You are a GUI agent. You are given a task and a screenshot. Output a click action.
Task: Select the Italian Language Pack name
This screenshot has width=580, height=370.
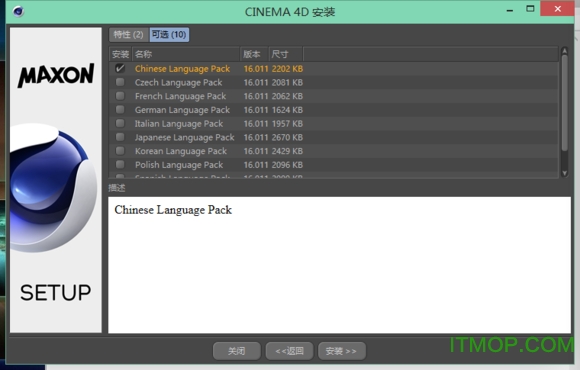click(x=179, y=124)
